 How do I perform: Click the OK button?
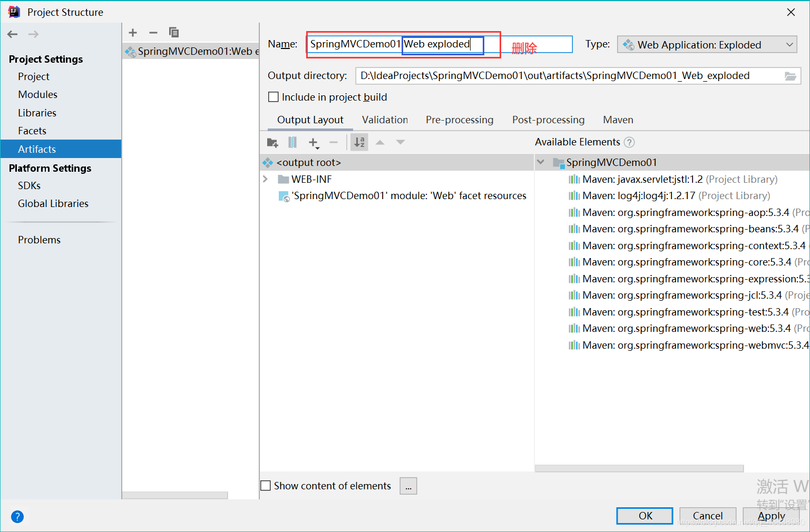(x=645, y=516)
